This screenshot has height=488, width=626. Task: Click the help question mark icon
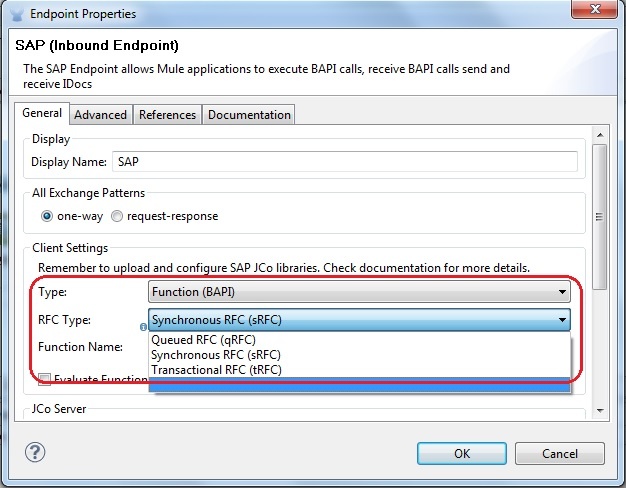click(33, 453)
